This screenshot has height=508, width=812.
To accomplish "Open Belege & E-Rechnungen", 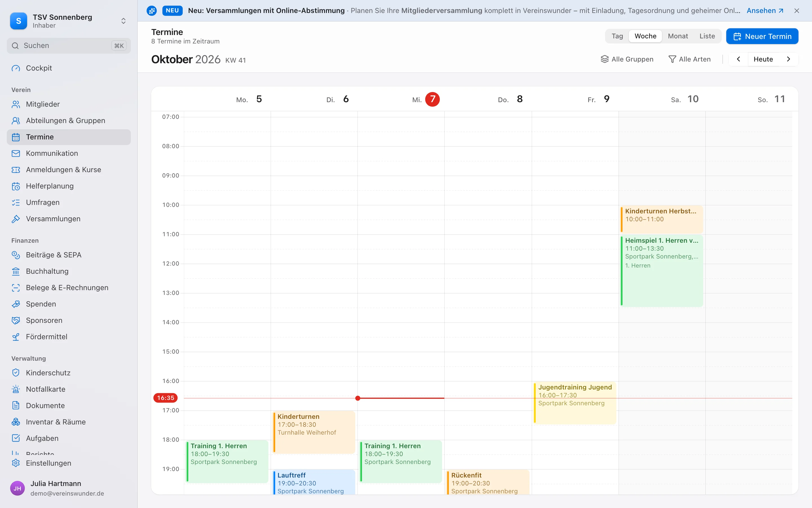I will click(x=69, y=288).
